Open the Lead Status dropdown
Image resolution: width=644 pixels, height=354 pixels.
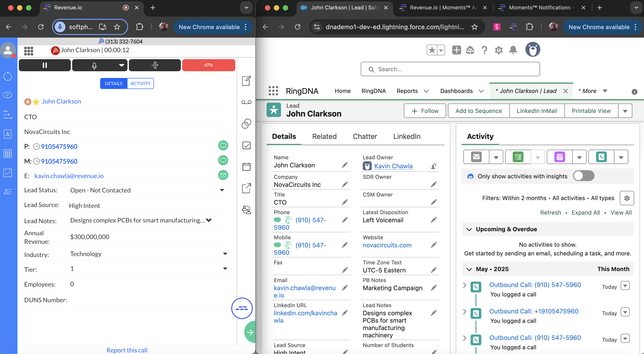pyautogui.click(x=222, y=190)
